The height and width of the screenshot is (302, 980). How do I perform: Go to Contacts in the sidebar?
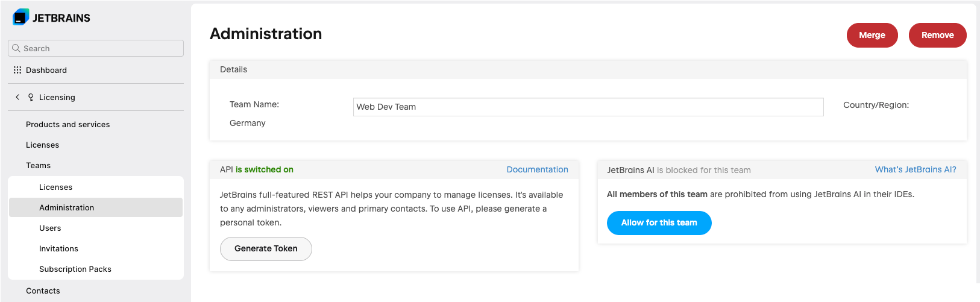(43, 291)
